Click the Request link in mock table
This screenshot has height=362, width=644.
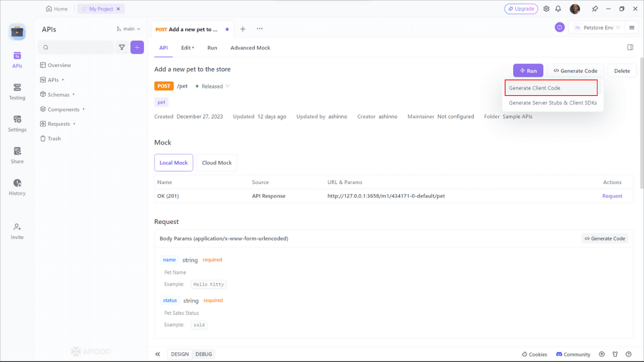point(612,196)
